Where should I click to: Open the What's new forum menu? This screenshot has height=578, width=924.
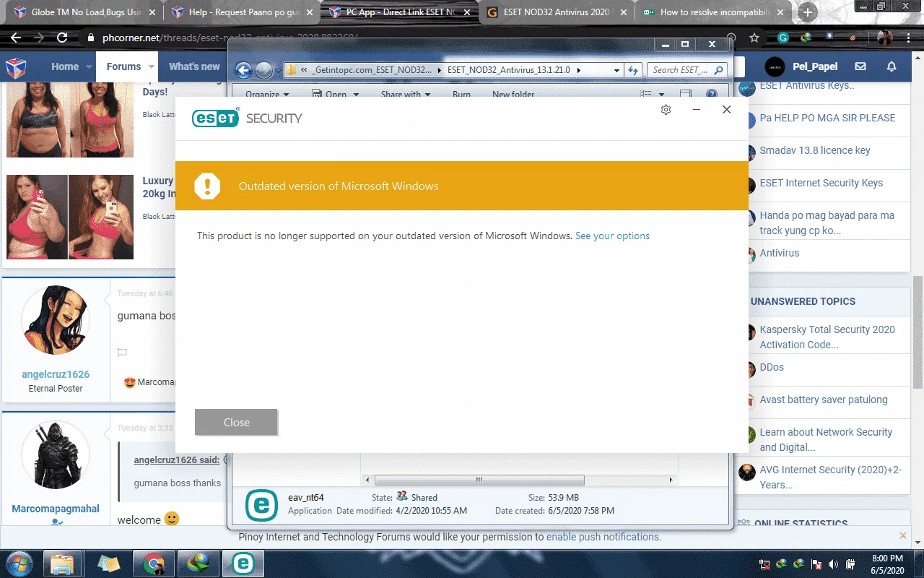tap(194, 66)
